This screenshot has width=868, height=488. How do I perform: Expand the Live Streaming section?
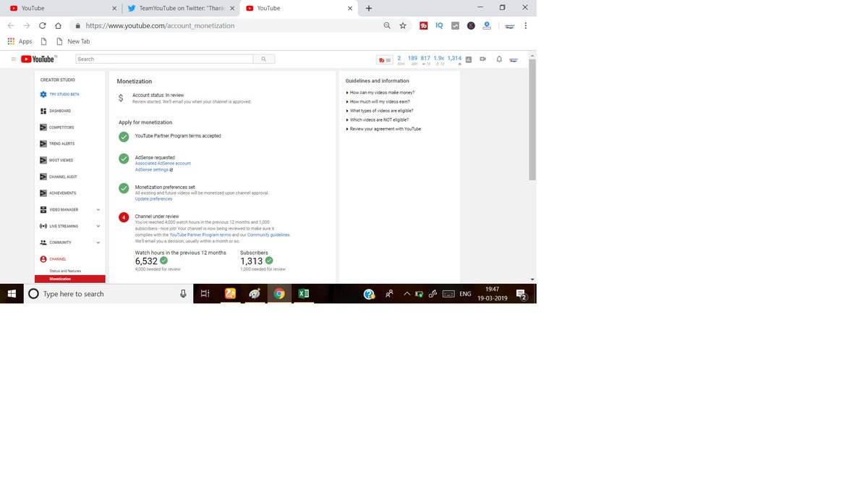click(98, 226)
